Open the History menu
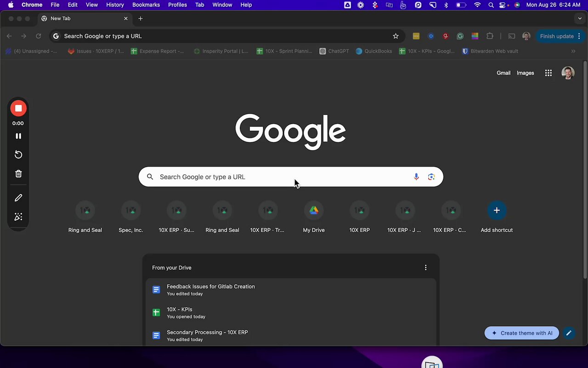This screenshot has width=588, height=368. coord(115,5)
